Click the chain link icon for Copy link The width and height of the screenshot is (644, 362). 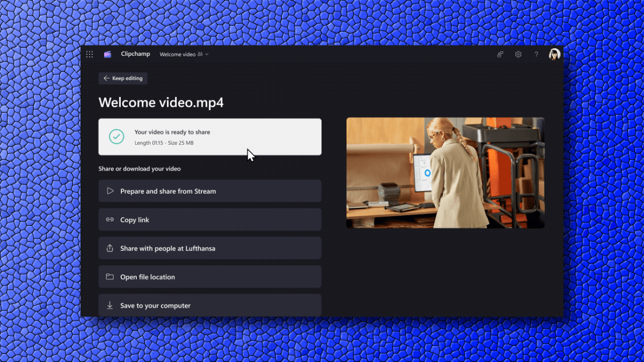[x=110, y=219]
